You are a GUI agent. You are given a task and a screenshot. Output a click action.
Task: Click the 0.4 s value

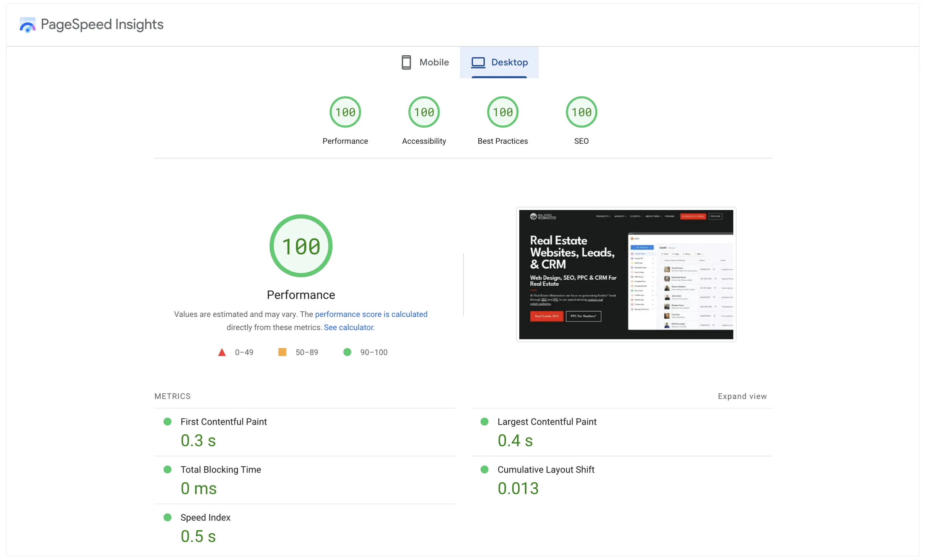[515, 440]
